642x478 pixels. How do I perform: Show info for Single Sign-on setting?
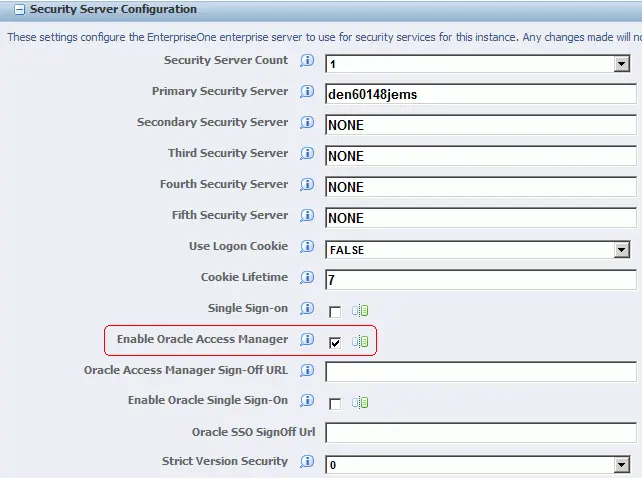coord(307,308)
